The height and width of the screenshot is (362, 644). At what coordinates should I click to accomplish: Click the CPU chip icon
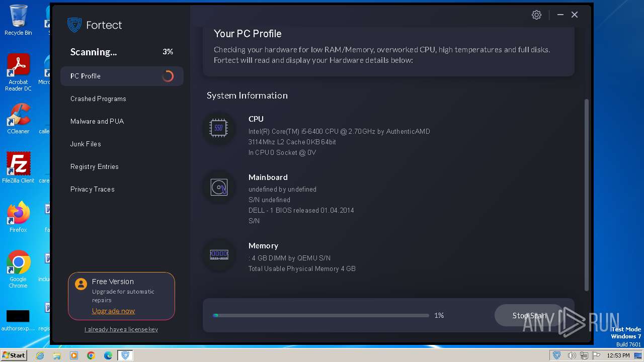(x=219, y=129)
